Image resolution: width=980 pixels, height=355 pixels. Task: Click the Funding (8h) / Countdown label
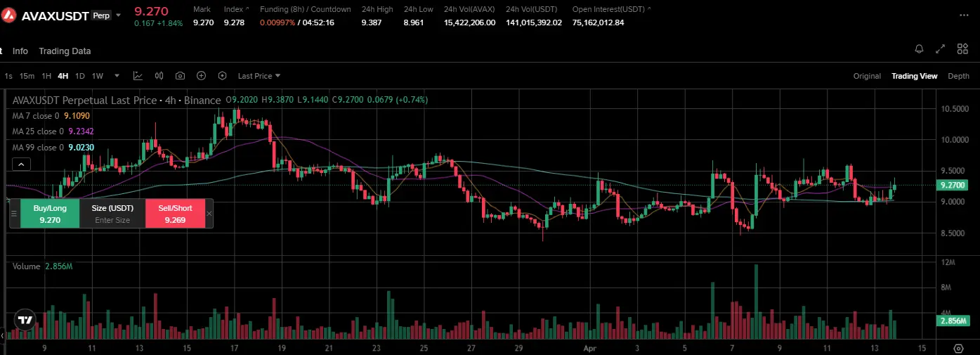pos(306,9)
